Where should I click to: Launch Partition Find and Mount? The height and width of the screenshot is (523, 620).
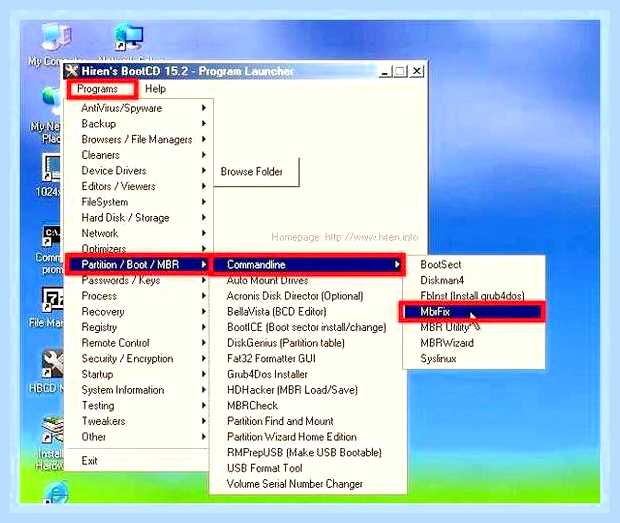coord(308,421)
